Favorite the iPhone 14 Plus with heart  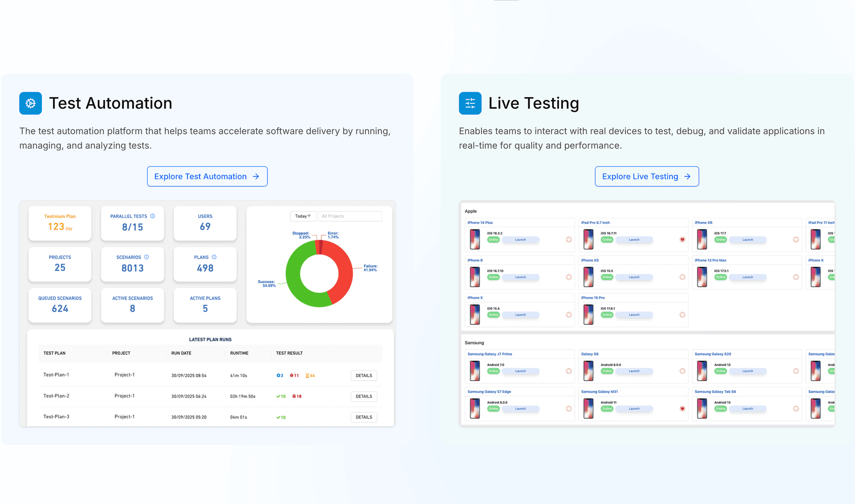tap(569, 240)
